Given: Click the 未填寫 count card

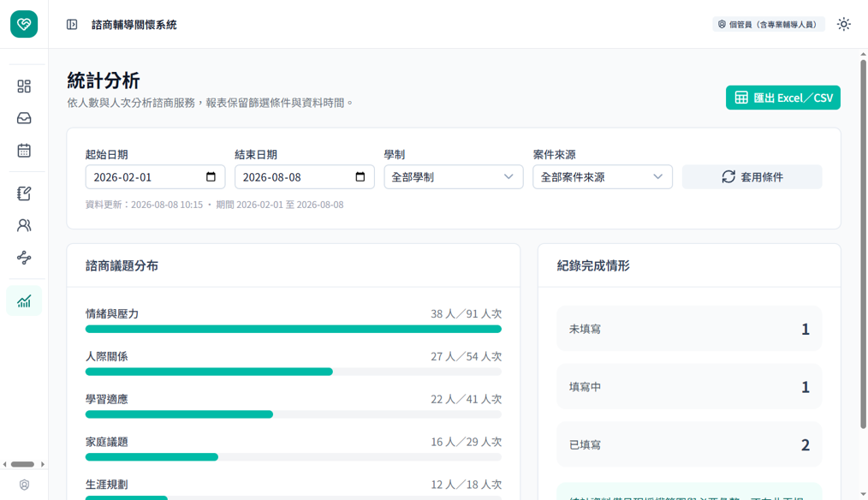Looking at the screenshot, I should (x=689, y=329).
